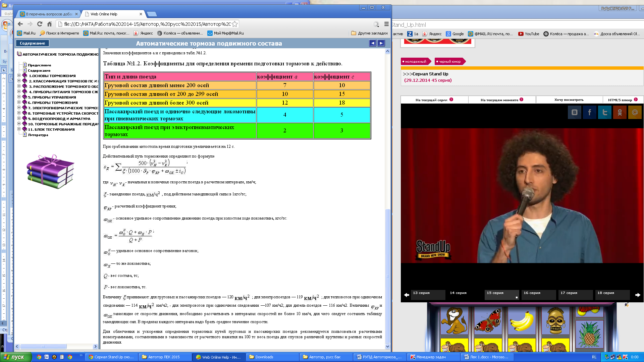
Task: Open the Chrome hamburger menu
Action: pyautogui.click(x=386, y=24)
